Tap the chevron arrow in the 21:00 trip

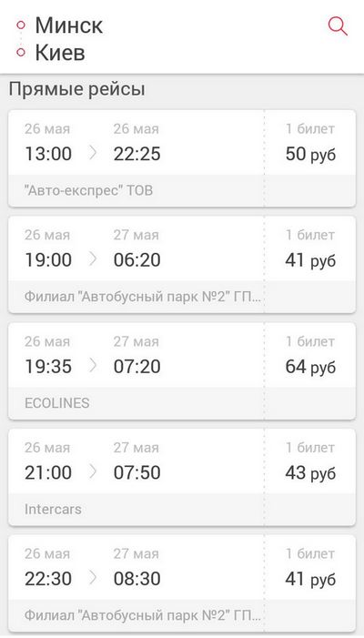pos(93,472)
